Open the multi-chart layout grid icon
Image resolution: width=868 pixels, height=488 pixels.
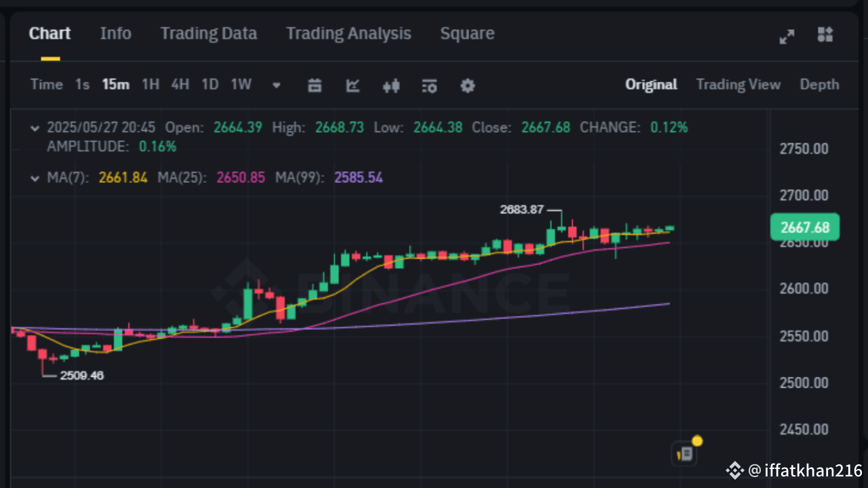(x=825, y=35)
